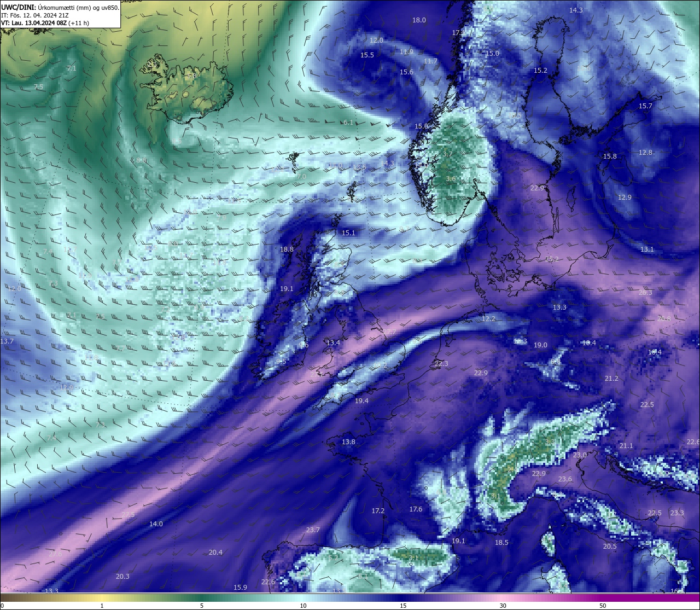Click the VT: Lau. 13.04.2024 08Z line
Screen dimensions: 700x610
45,23
